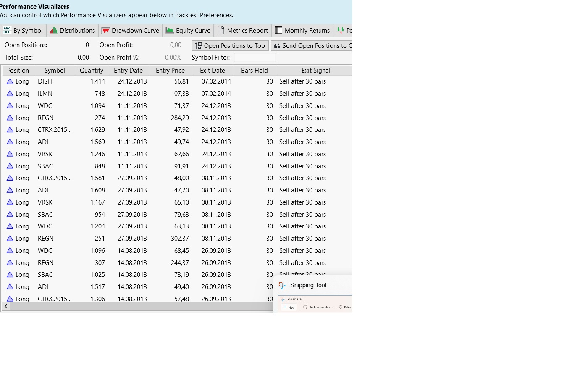Click the Snipping Tool scissors icon
588x370 pixels.
click(283, 286)
